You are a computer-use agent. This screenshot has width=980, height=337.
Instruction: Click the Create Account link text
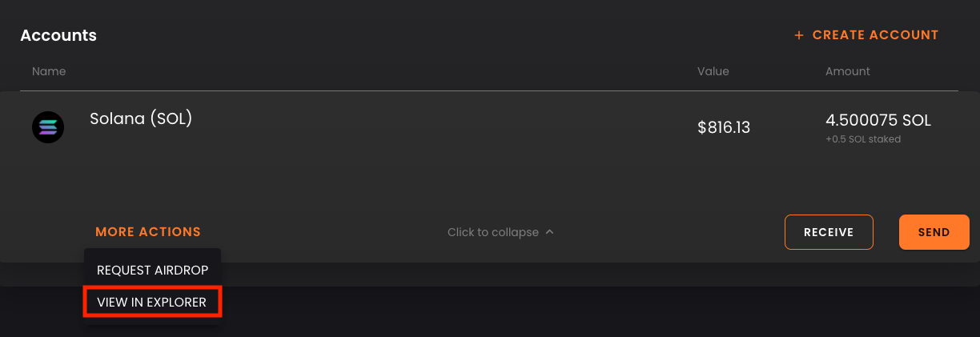pos(875,35)
